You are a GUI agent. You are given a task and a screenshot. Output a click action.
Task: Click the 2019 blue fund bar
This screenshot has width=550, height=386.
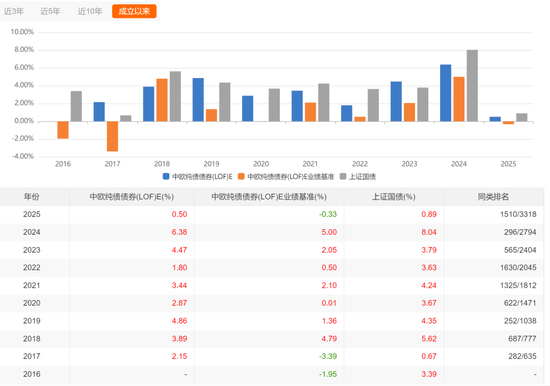198,100
